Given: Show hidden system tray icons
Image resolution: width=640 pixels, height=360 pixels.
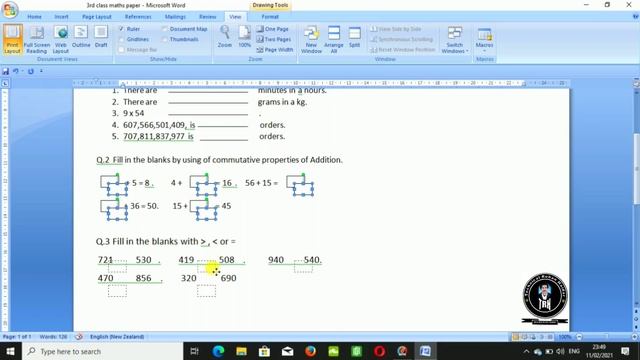Looking at the screenshot, I should click(x=527, y=351).
